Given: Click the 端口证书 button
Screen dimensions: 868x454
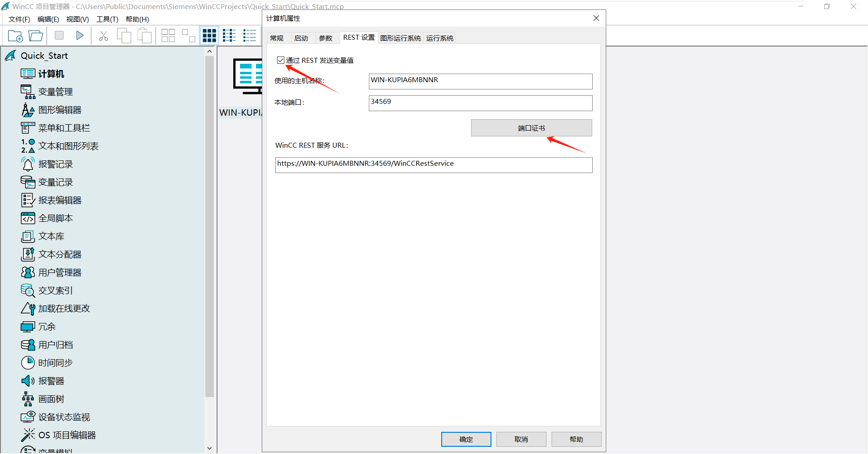Looking at the screenshot, I should 531,128.
